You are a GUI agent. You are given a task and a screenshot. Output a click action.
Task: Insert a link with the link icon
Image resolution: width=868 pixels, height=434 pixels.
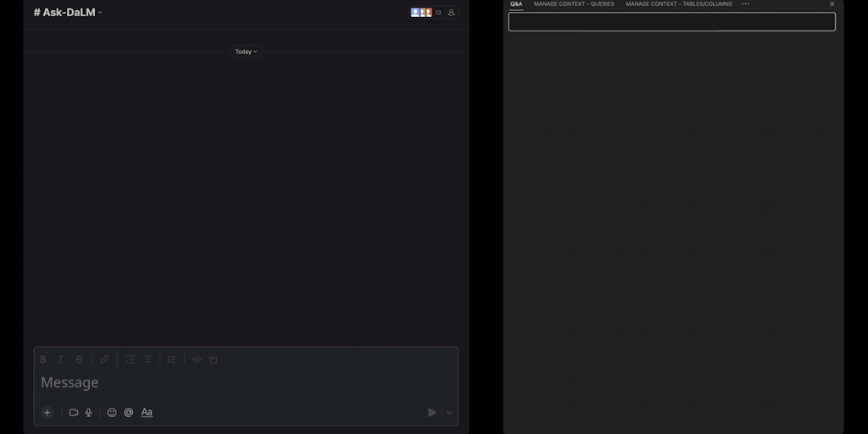pos(104,359)
